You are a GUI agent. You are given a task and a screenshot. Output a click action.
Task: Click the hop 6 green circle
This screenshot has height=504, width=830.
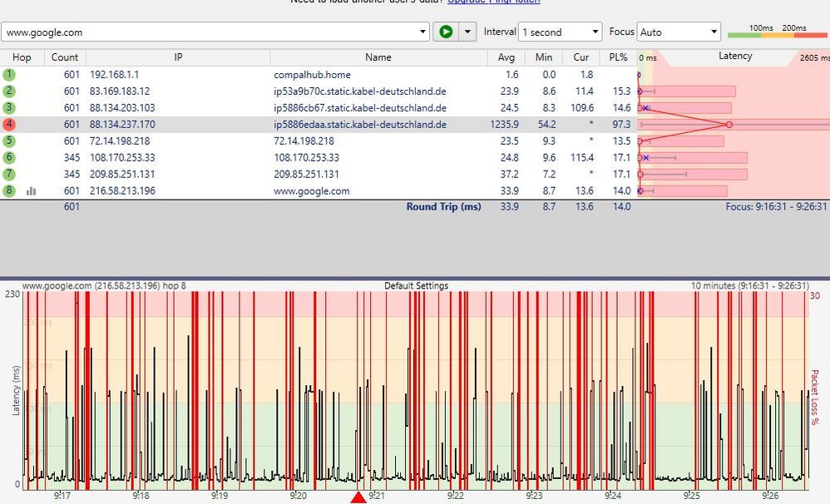(x=9, y=158)
